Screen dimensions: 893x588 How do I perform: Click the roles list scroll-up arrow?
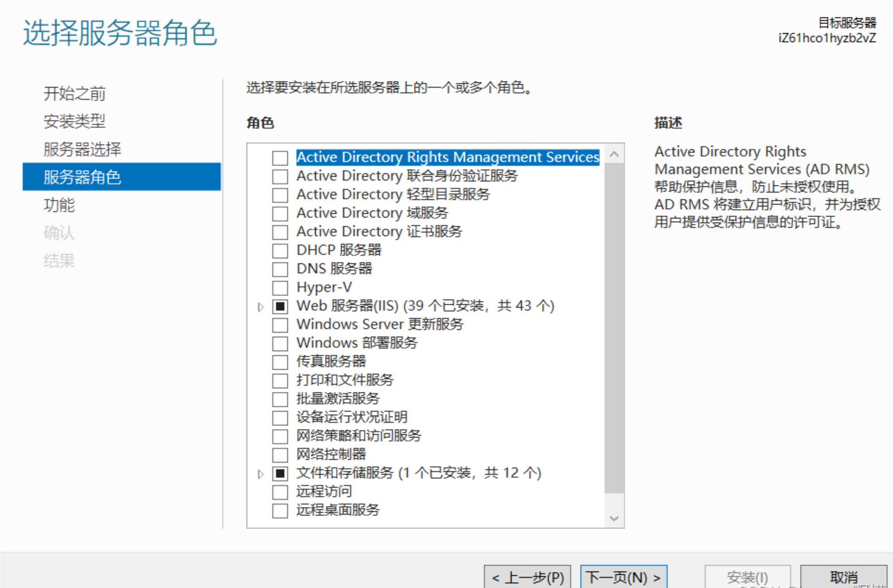click(614, 154)
